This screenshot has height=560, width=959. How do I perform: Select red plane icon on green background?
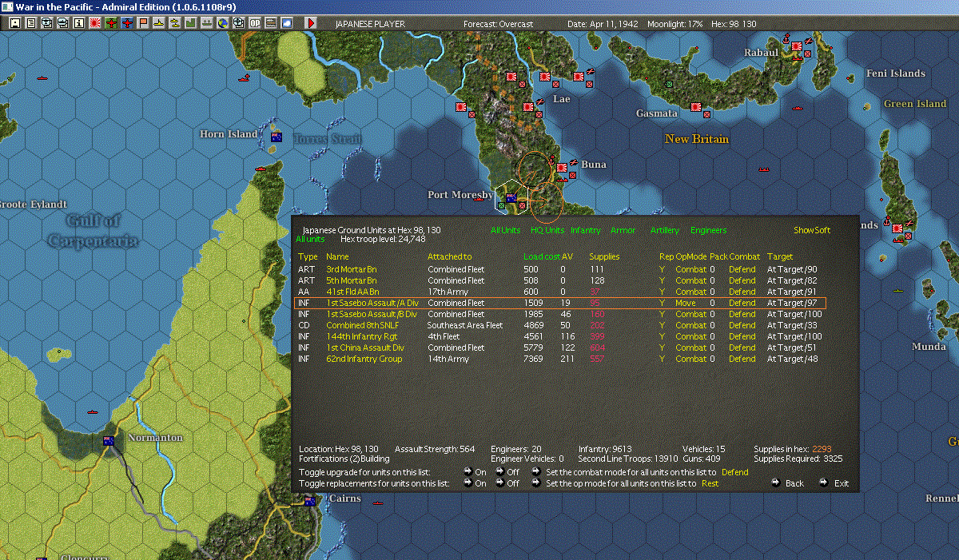(x=110, y=23)
